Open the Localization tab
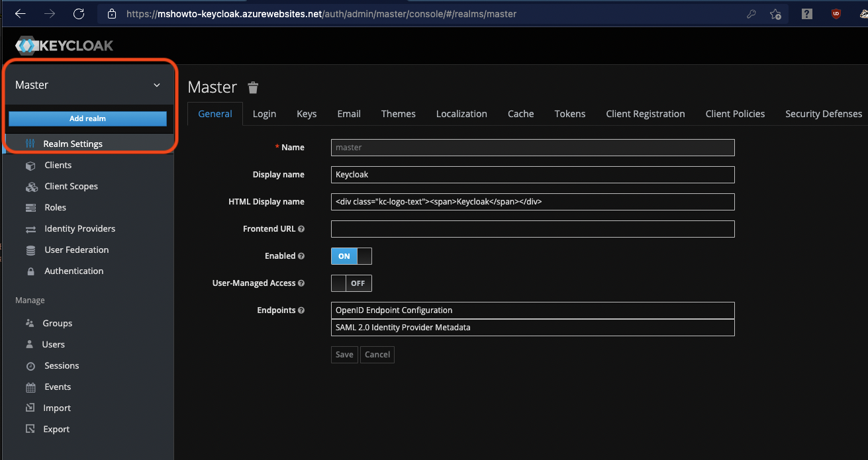 pyautogui.click(x=461, y=114)
